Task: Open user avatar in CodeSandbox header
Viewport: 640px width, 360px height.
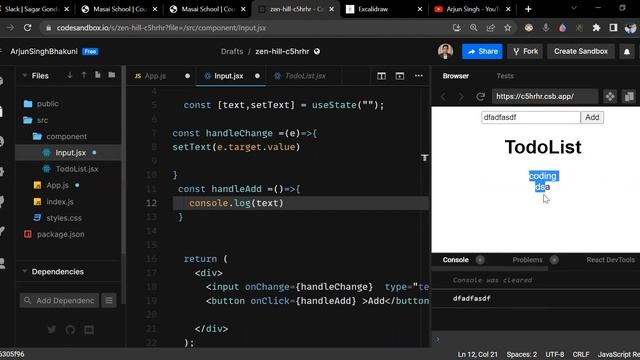Action: 445,51
